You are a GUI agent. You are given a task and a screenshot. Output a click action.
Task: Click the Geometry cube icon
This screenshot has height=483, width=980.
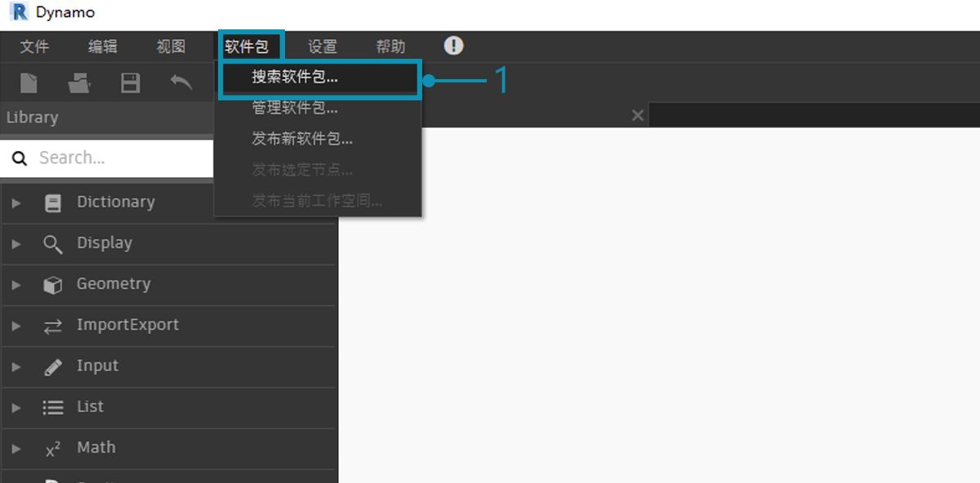(x=53, y=285)
